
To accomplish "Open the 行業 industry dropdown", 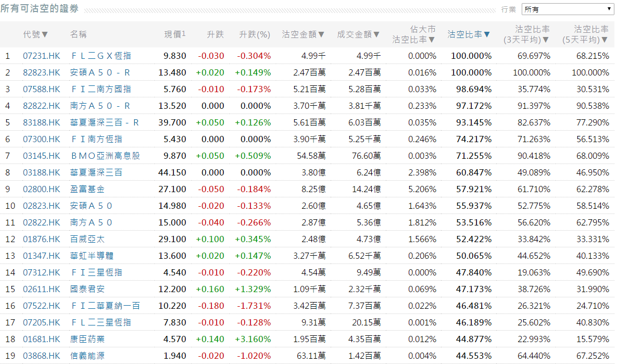I will [x=568, y=9].
